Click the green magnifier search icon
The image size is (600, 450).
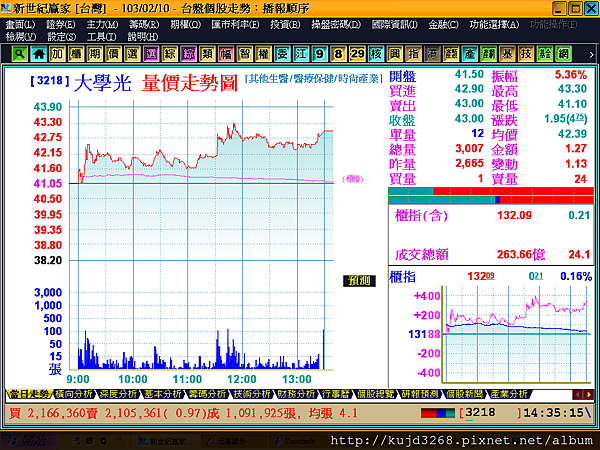coord(20,54)
